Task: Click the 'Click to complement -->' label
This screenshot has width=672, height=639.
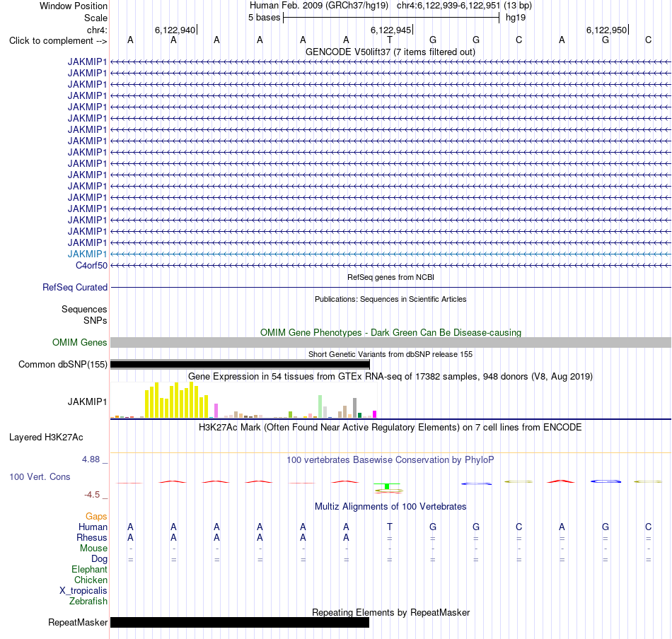Action: (x=58, y=41)
